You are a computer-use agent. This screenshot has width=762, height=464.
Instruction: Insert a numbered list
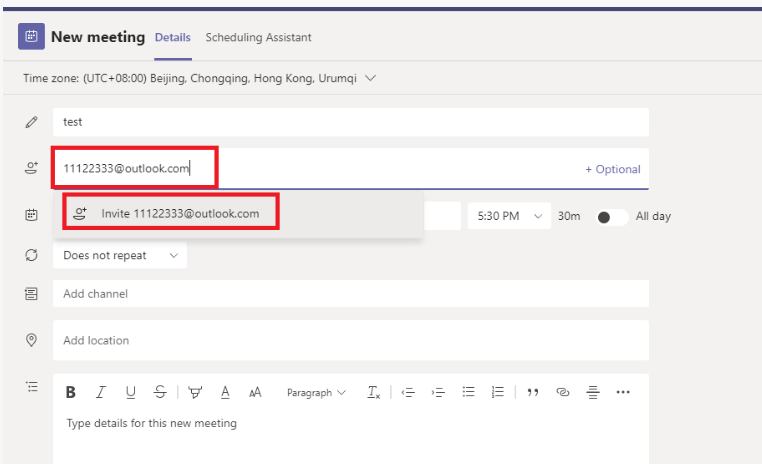pyautogui.click(x=498, y=392)
